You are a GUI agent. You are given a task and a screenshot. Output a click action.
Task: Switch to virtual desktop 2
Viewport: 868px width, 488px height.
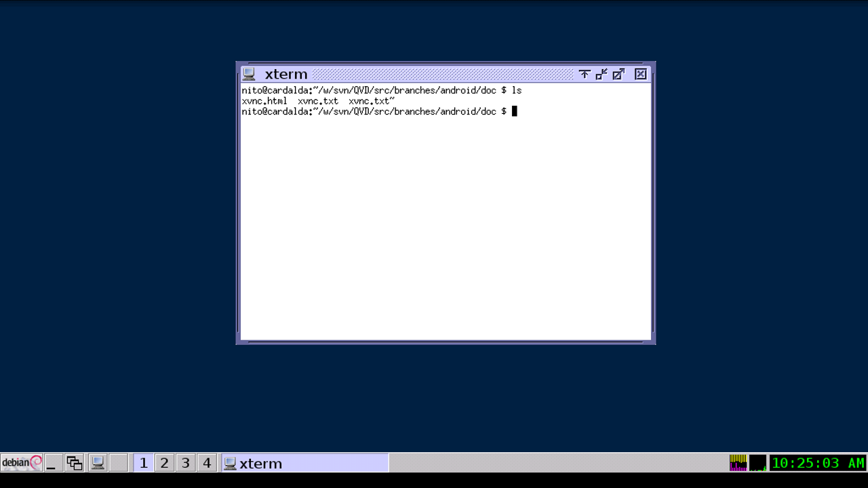coord(164,463)
